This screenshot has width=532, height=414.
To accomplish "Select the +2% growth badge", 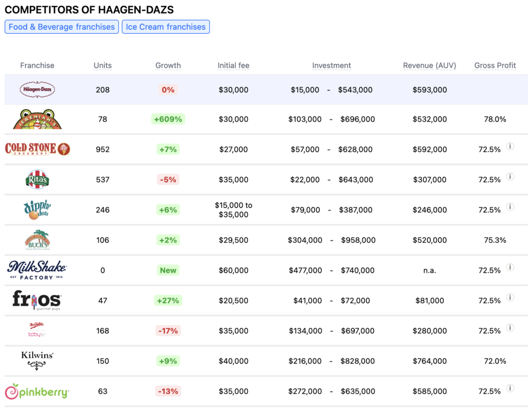I will click(x=168, y=240).
